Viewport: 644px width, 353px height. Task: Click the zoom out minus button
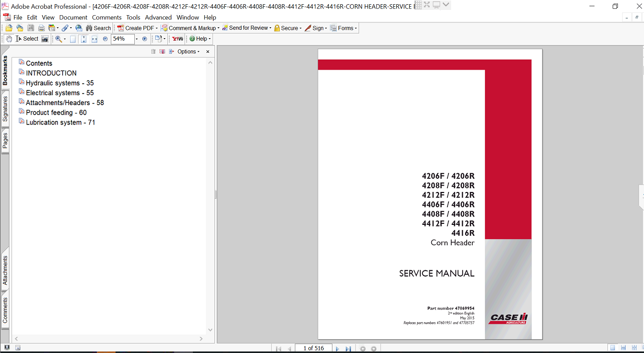click(105, 39)
